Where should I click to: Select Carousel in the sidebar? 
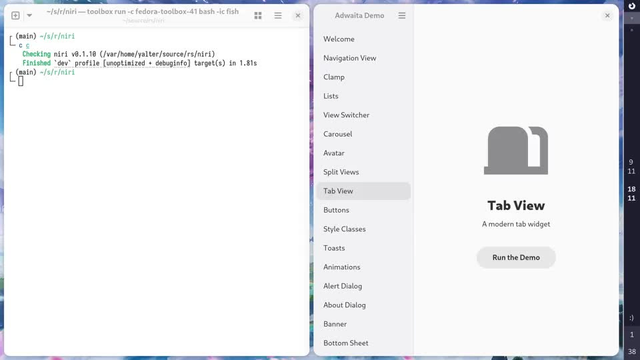pyautogui.click(x=363, y=134)
